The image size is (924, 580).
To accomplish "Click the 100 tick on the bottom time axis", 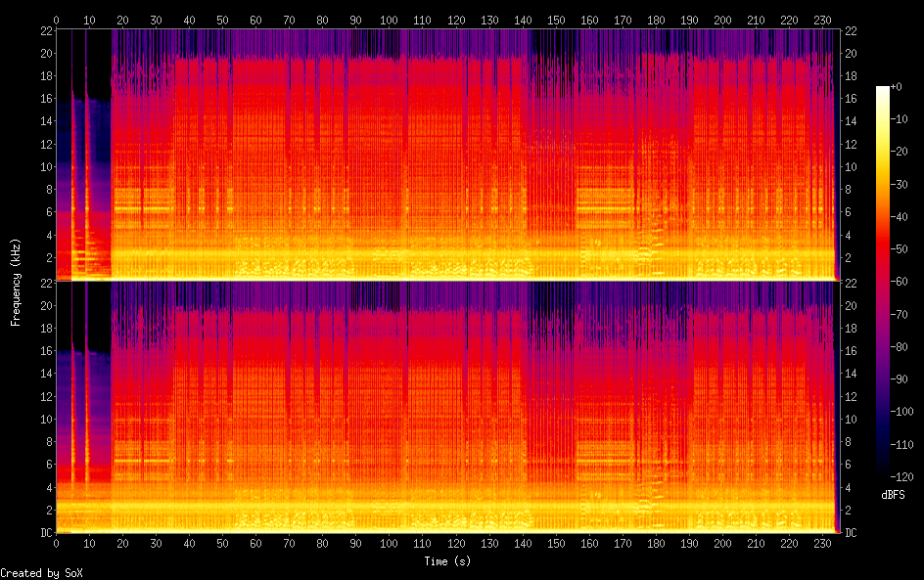I will pyautogui.click(x=390, y=544).
